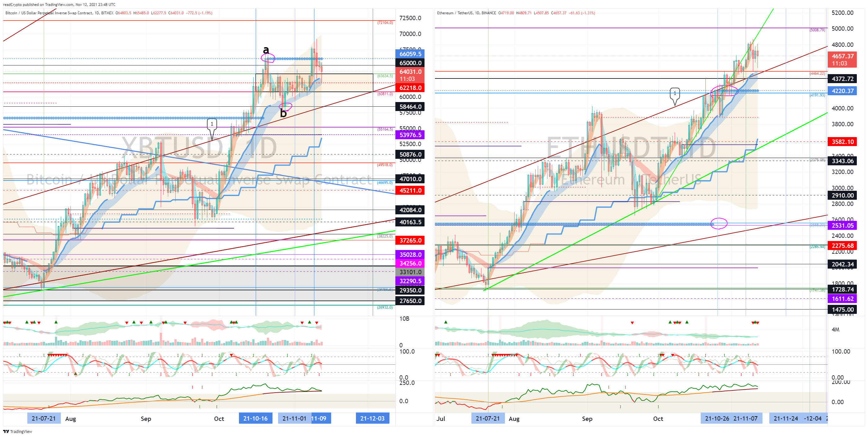Image resolution: width=868 pixels, height=437 pixels.
Task: Click the 'readCrypto published on TradingView.com' header text
Action: [38, 5]
